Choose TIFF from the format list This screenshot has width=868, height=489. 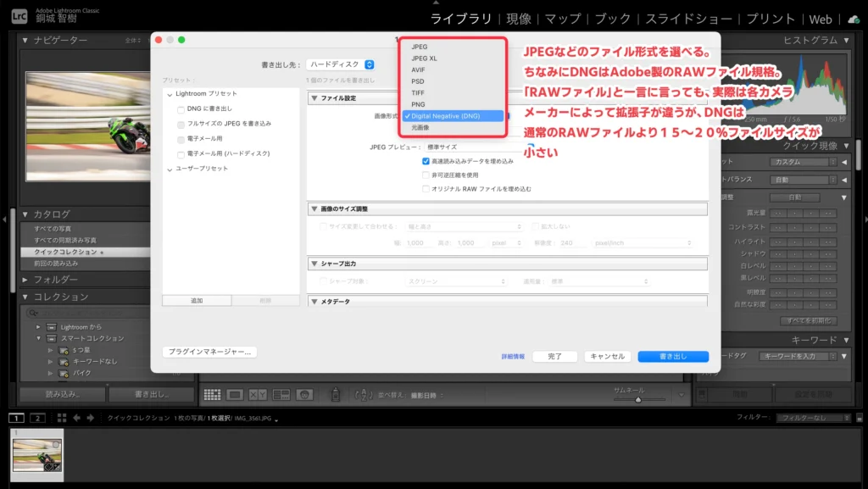418,92
